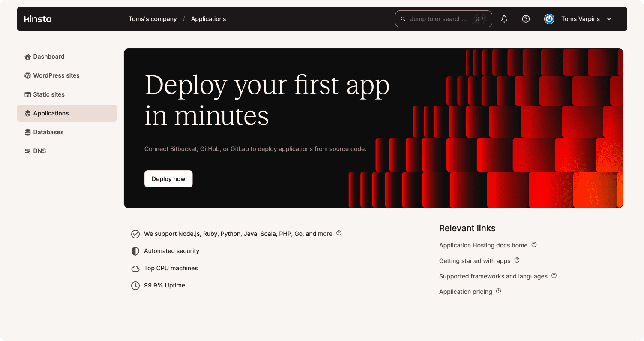Click the "99.9% Uptime" text

[x=165, y=285]
